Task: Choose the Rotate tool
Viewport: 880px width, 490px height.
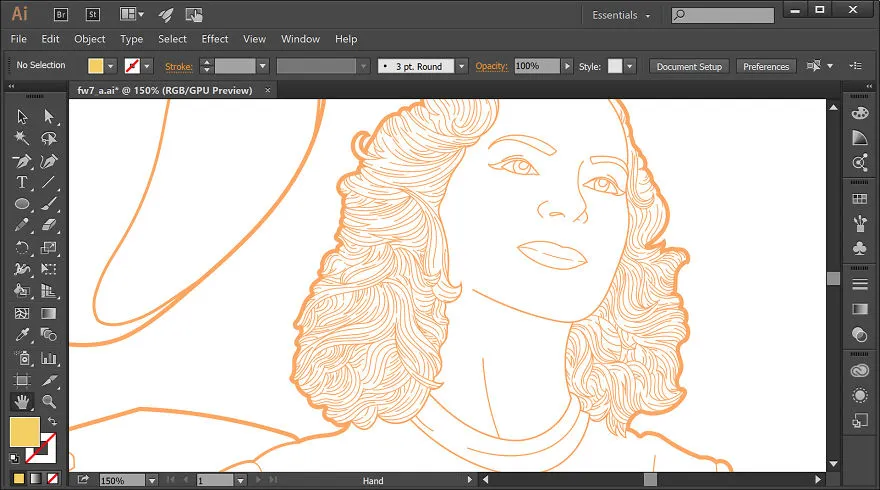Action: (x=22, y=248)
